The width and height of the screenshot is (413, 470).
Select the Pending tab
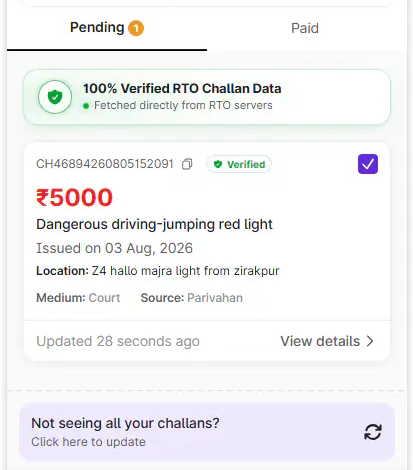point(107,28)
